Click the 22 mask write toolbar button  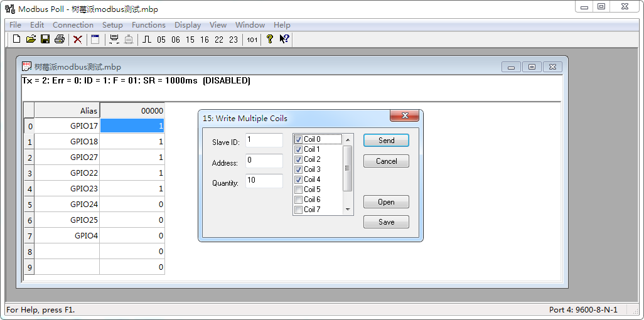[219, 40]
